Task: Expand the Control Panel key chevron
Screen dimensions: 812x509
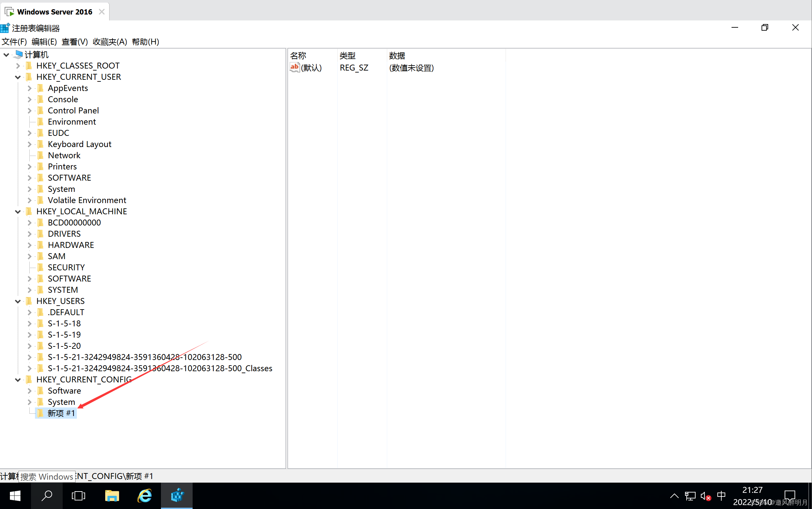Action: (29, 110)
